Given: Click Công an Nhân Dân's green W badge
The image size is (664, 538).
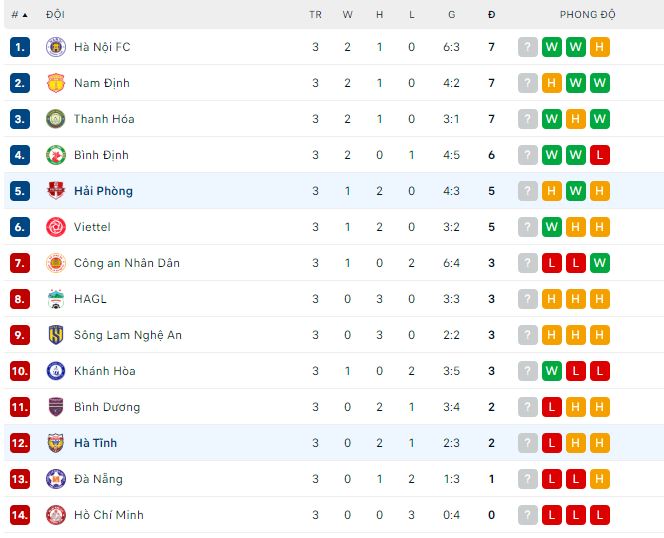Looking at the screenshot, I should (x=599, y=263).
